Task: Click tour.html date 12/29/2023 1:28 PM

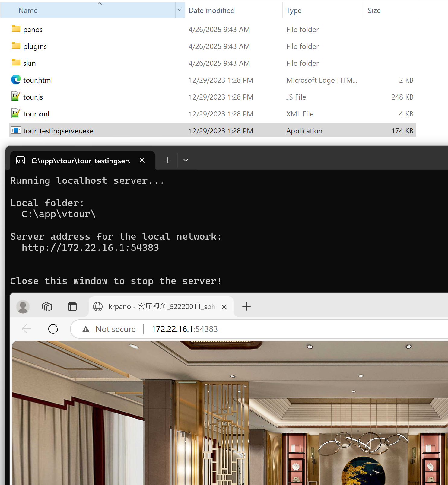Action: point(221,80)
